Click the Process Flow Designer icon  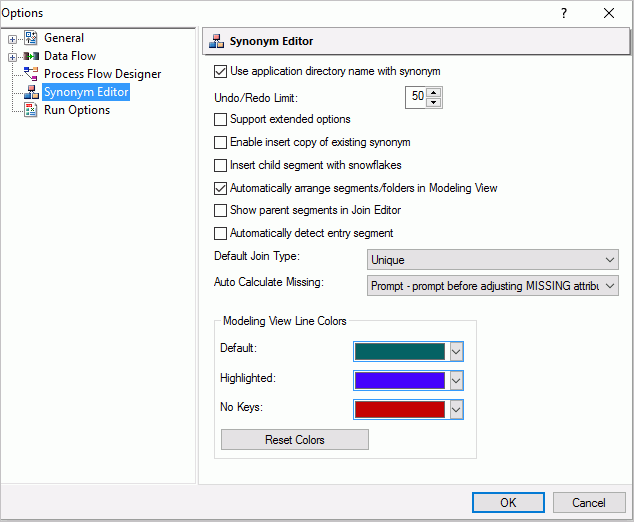coord(31,74)
